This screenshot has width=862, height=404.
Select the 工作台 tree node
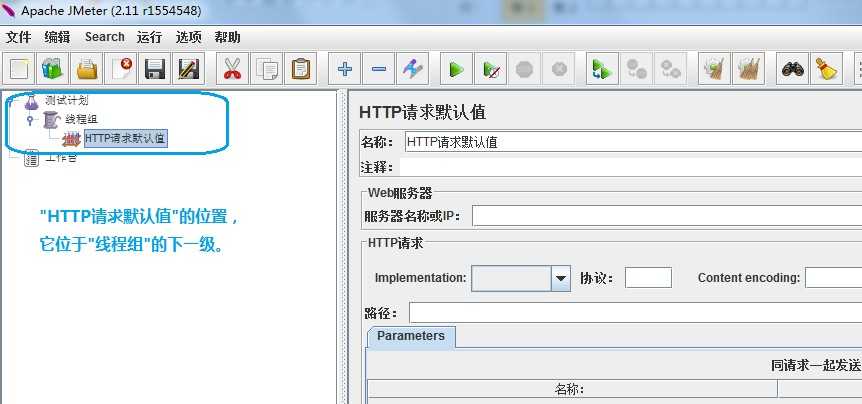pos(60,158)
